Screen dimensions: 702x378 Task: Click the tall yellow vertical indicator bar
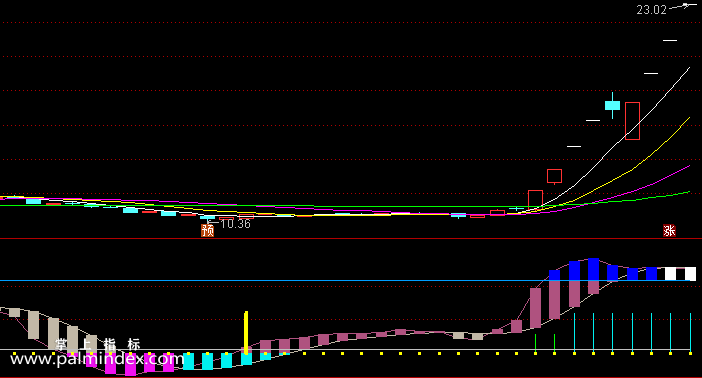click(246, 333)
